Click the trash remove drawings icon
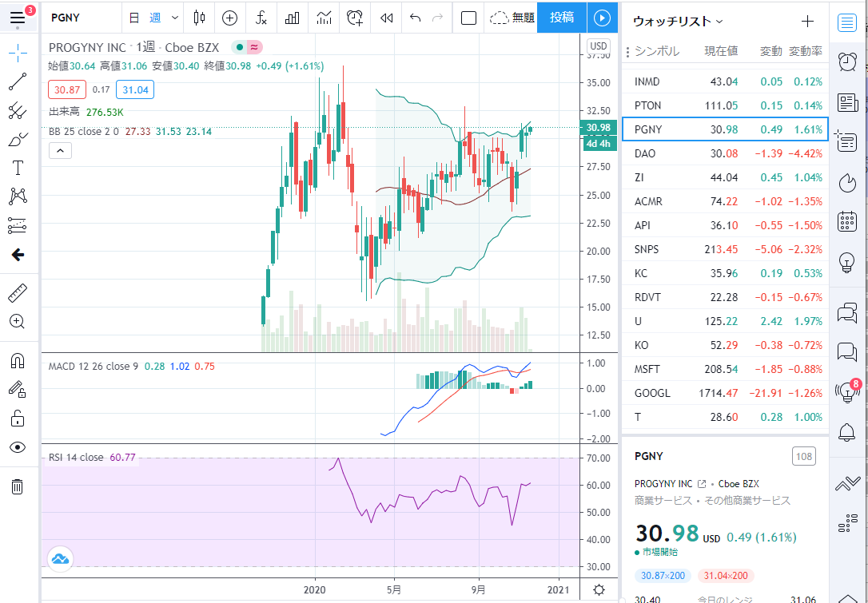This screenshot has width=868, height=603. pyautogui.click(x=18, y=486)
